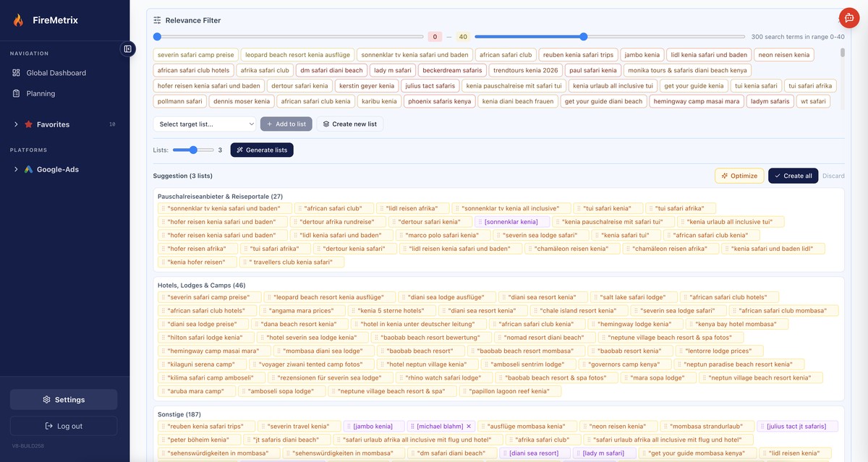Click the Favorites star icon
868x462 pixels.
click(28, 124)
